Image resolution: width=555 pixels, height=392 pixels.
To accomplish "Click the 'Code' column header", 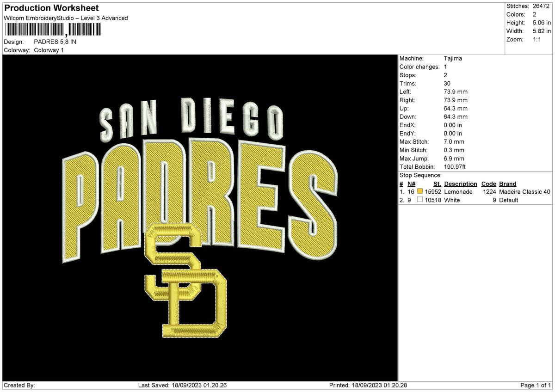I will pyautogui.click(x=488, y=184).
